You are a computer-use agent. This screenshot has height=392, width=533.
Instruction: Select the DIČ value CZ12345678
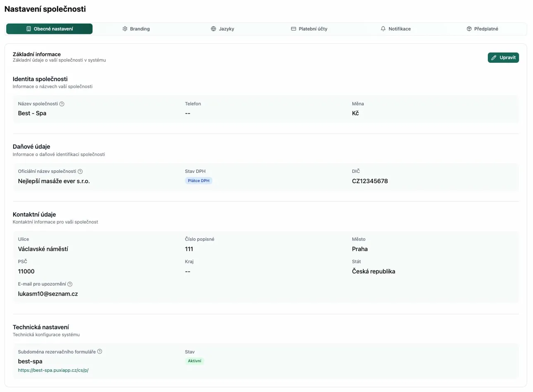pyautogui.click(x=370, y=181)
